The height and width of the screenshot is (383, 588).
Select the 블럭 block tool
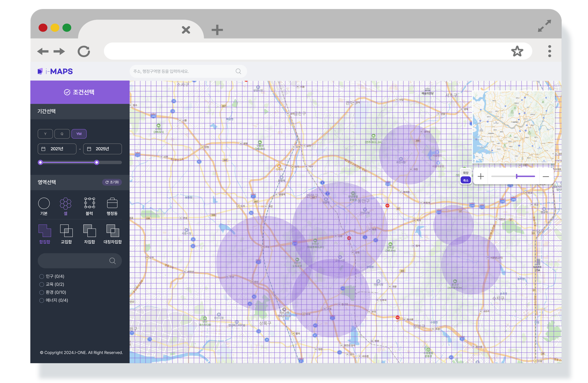[89, 207]
